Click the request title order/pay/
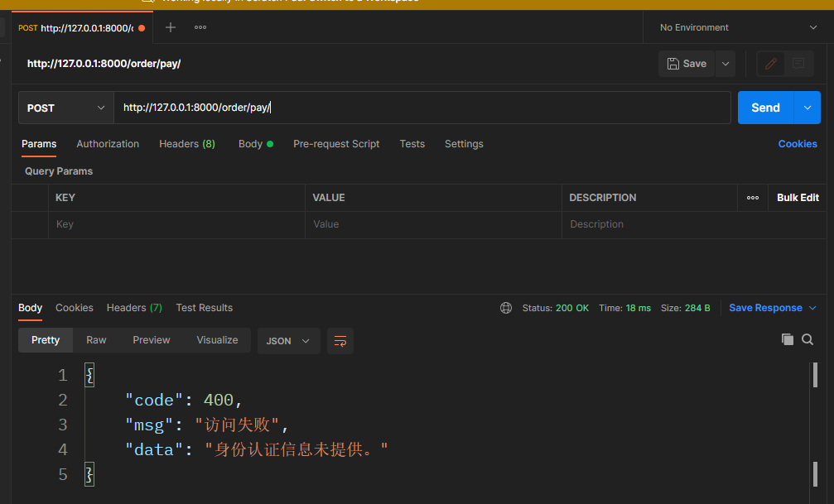This screenshot has height=504, width=834. click(x=104, y=64)
